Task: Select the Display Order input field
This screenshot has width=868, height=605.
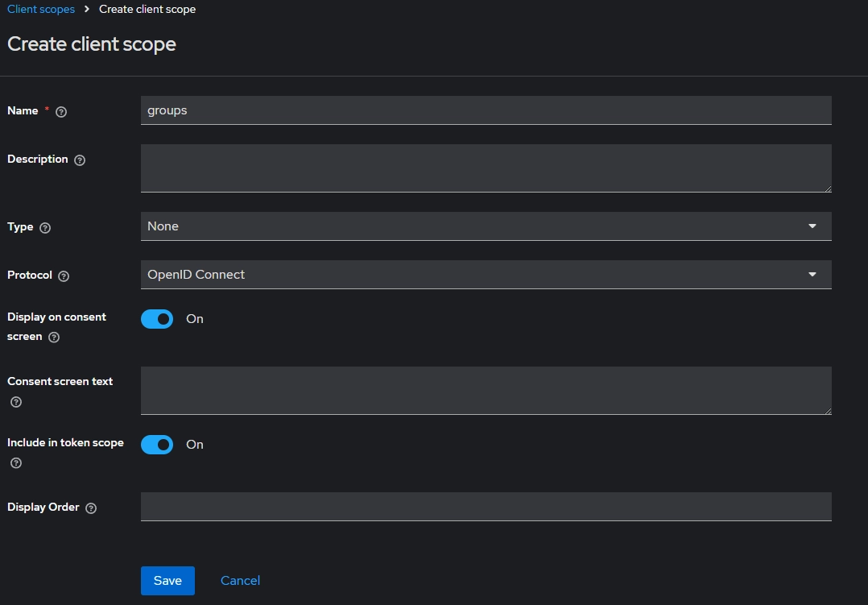Action: (x=486, y=507)
